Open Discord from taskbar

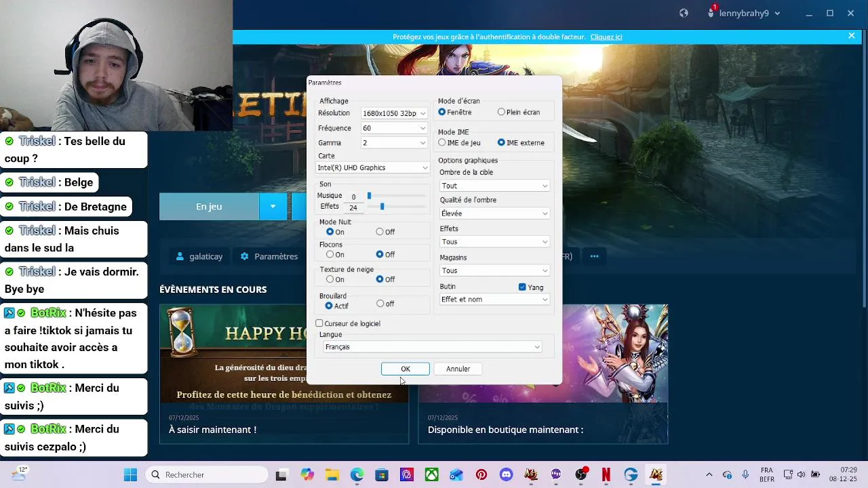point(506,474)
